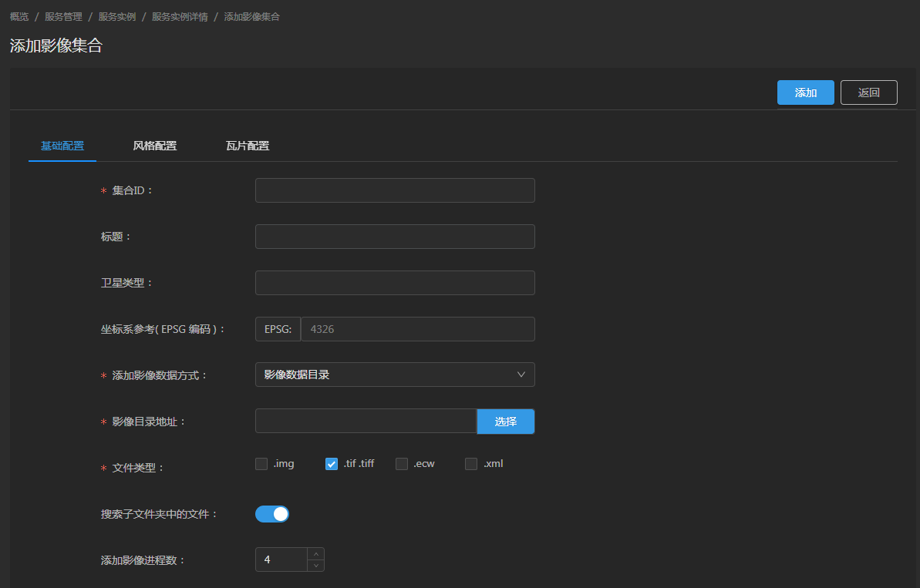Image resolution: width=920 pixels, height=588 pixels.
Task: Check the .ecw file type option
Action: click(401, 463)
